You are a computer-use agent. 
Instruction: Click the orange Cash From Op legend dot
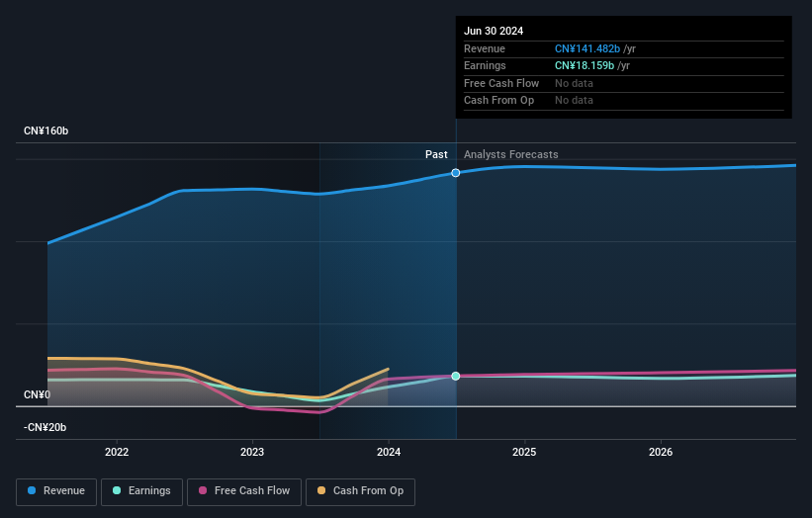(321, 490)
